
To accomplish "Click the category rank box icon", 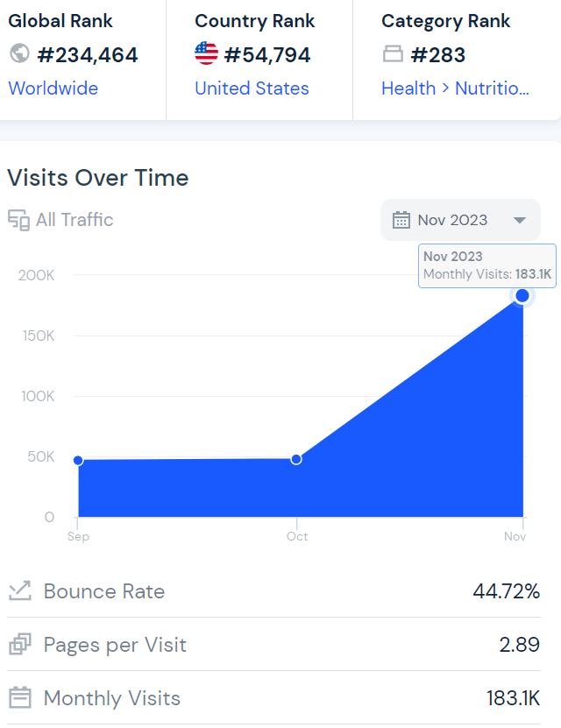I will (x=394, y=54).
